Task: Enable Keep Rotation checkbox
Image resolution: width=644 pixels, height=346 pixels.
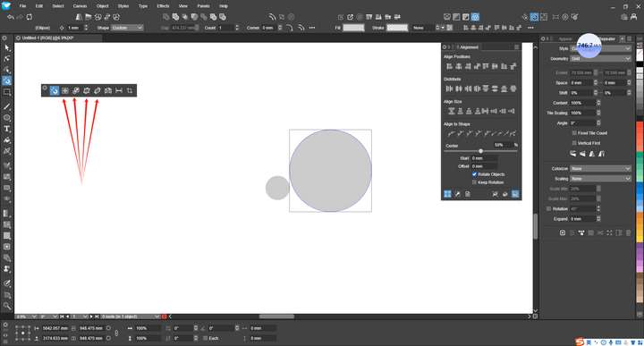Action: pyautogui.click(x=474, y=182)
